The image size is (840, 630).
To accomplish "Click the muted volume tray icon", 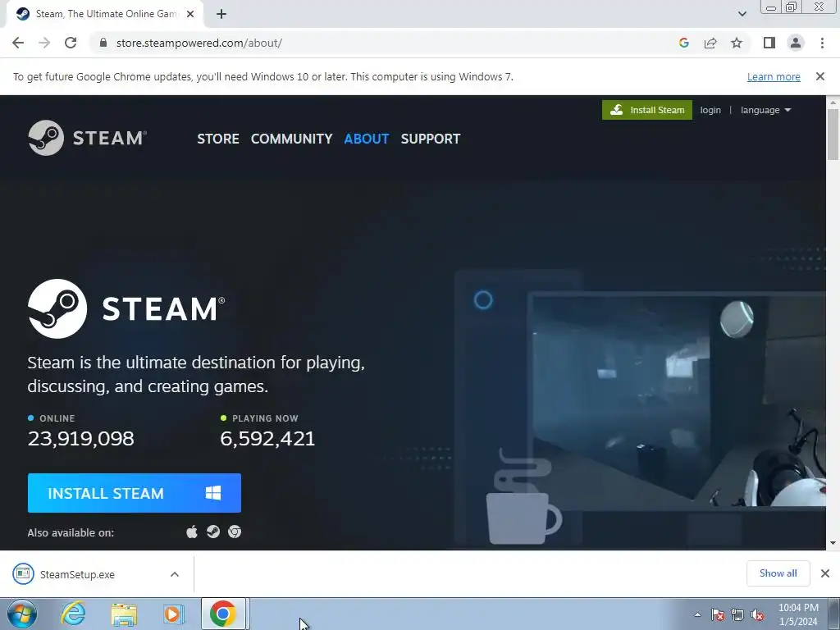I will pyautogui.click(x=757, y=614).
